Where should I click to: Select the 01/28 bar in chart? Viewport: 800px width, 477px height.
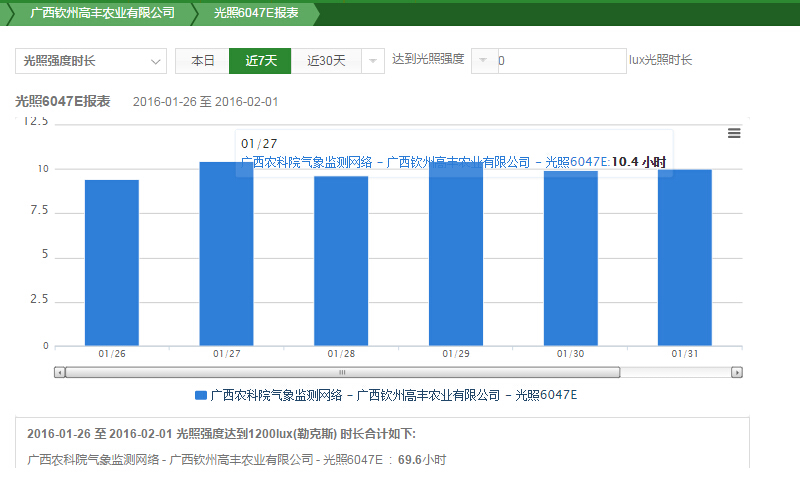(341, 260)
